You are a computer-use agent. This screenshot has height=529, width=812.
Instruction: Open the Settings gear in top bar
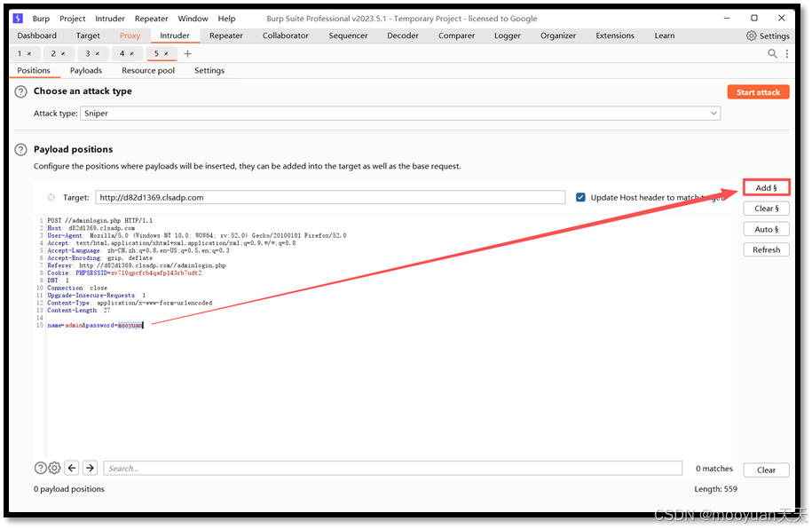[x=768, y=36]
